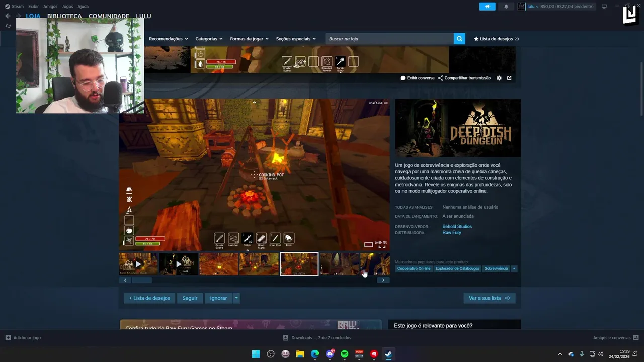Click the Exibir conversa chat button
This screenshot has width=644, height=362.
pyautogui.click(x=418, y=78)
